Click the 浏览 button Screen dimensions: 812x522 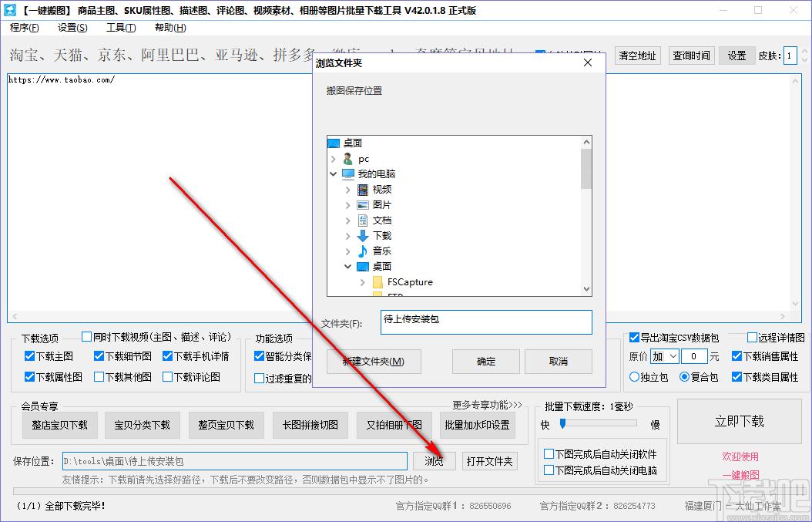[x=434, y=461]
